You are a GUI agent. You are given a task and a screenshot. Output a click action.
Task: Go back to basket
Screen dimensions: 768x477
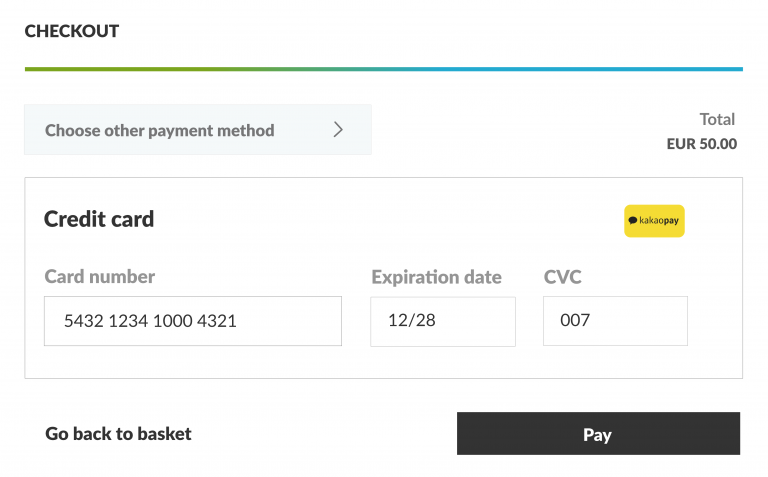(118, 434)
